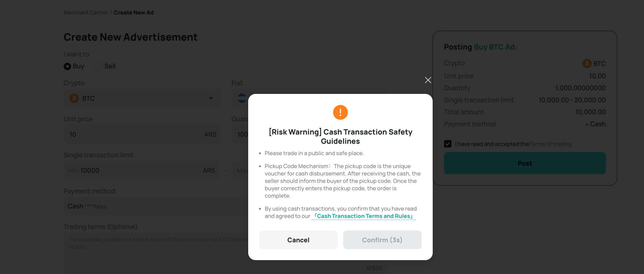Click the BTC coin icon in posting summary
This screenshot has width=644, height=274.
pos(587,63)
